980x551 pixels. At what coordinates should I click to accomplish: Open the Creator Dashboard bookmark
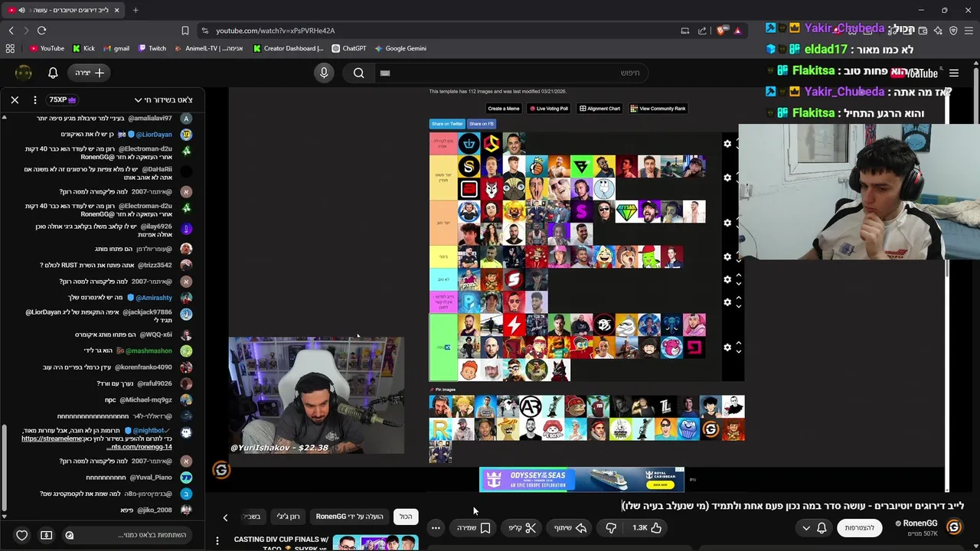[x=288, y=48]
